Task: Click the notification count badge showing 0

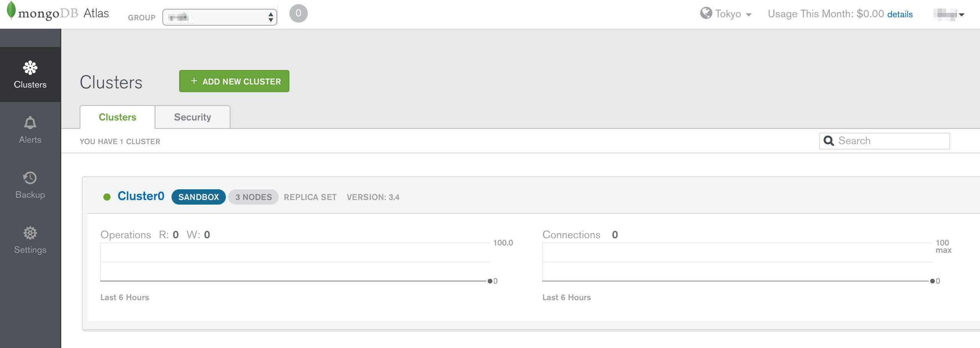Action: [298, 13]
